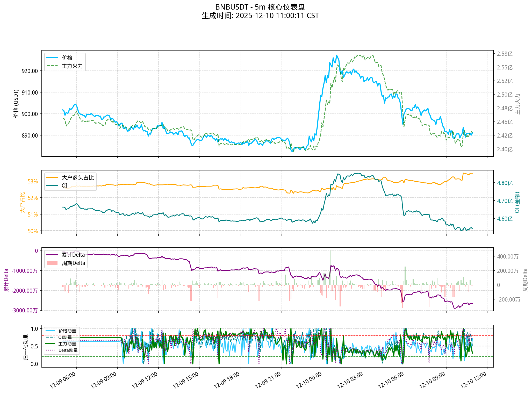Click the 12-10 00:00 x-axis tick label
The width and height of the screenshot is (532, 394).
pos(309,380)
